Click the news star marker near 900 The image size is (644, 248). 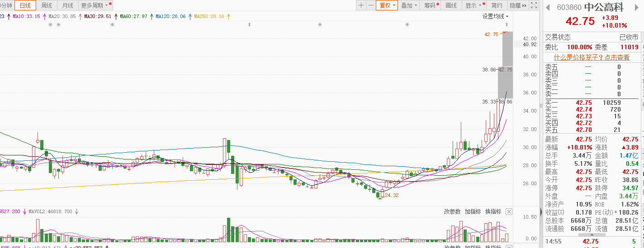click(407, 24)
